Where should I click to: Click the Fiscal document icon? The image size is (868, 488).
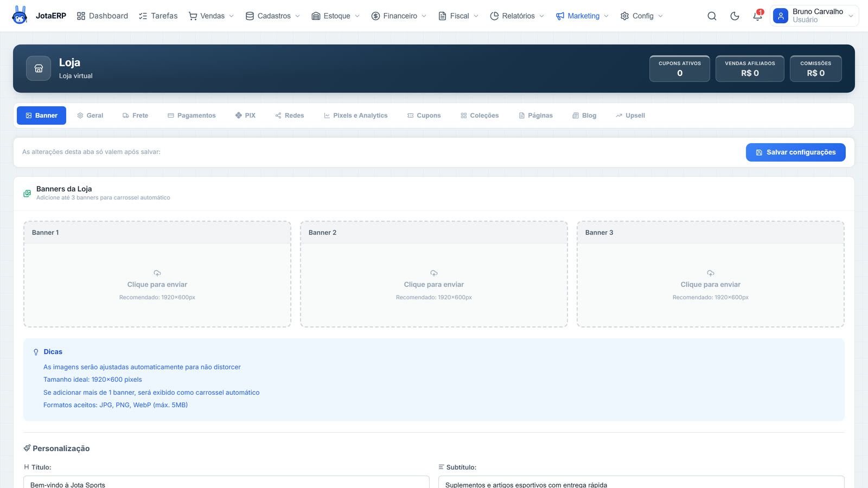442,16
